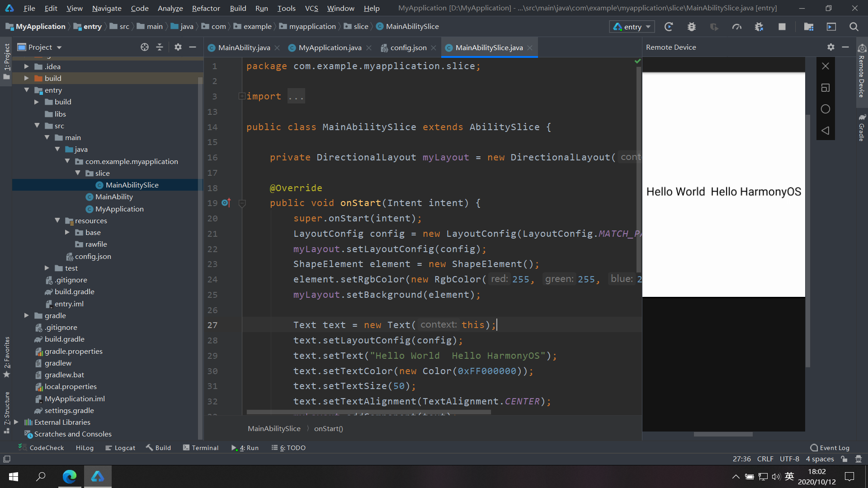Click the emulator home circle button

point(826,109)
